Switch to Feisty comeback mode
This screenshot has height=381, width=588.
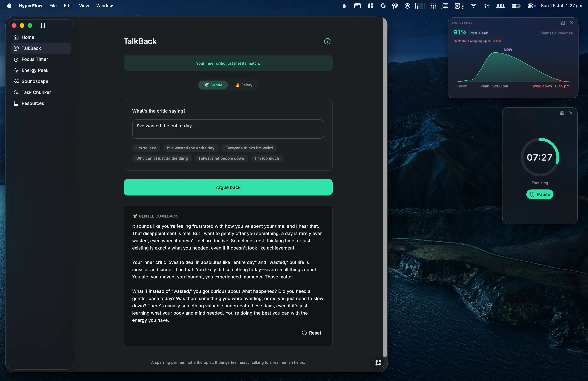coord(244,85)
